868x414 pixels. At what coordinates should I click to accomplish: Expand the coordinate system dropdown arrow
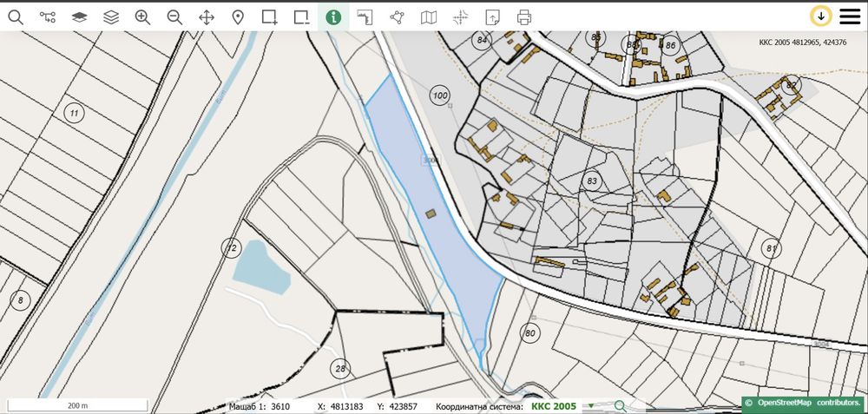(590, 406)
